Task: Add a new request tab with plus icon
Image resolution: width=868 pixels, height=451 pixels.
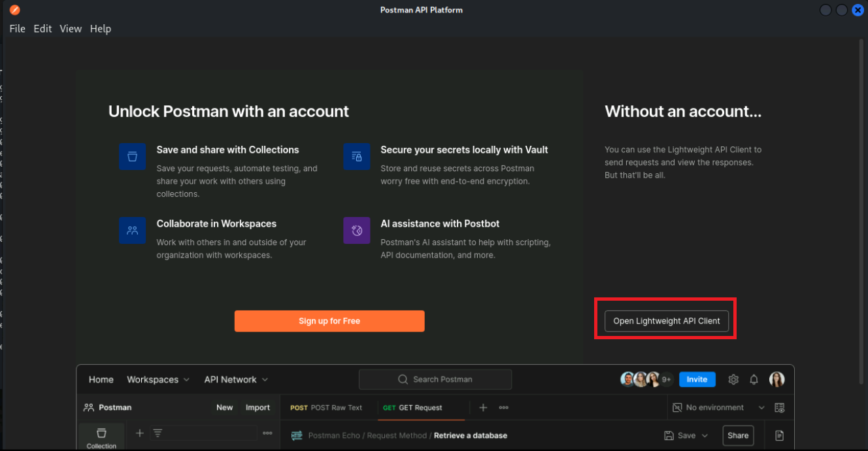Action: click(483, 407)
